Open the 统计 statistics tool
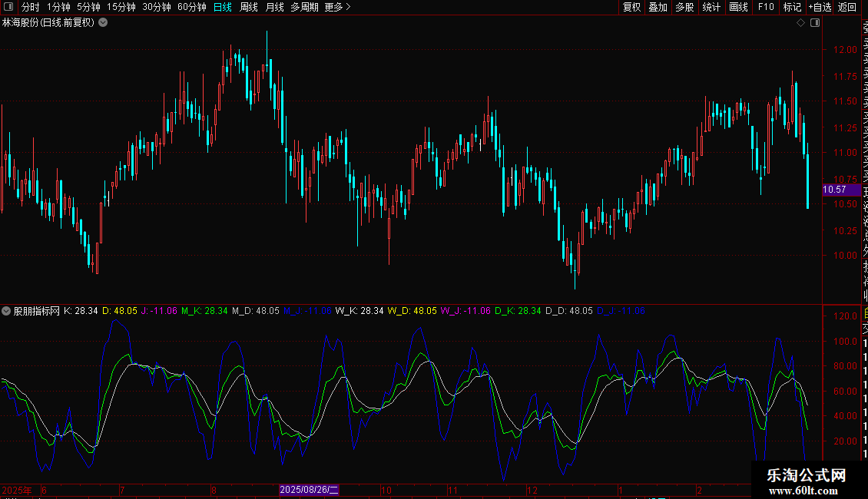Image resolution: width=868 pixels, height=499 pixels. (712, 8)
